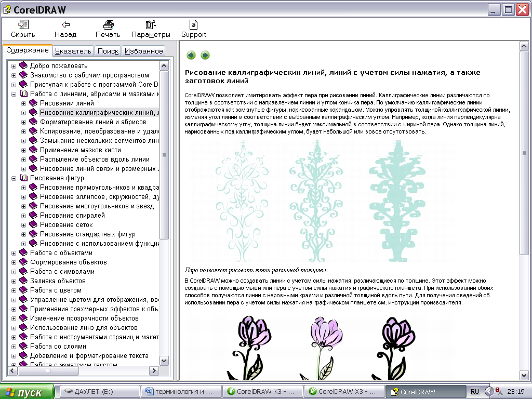Click book icon beside Заливка объектов
The width and height of the screenshot is (532, 399).
(x=23, y=281)
